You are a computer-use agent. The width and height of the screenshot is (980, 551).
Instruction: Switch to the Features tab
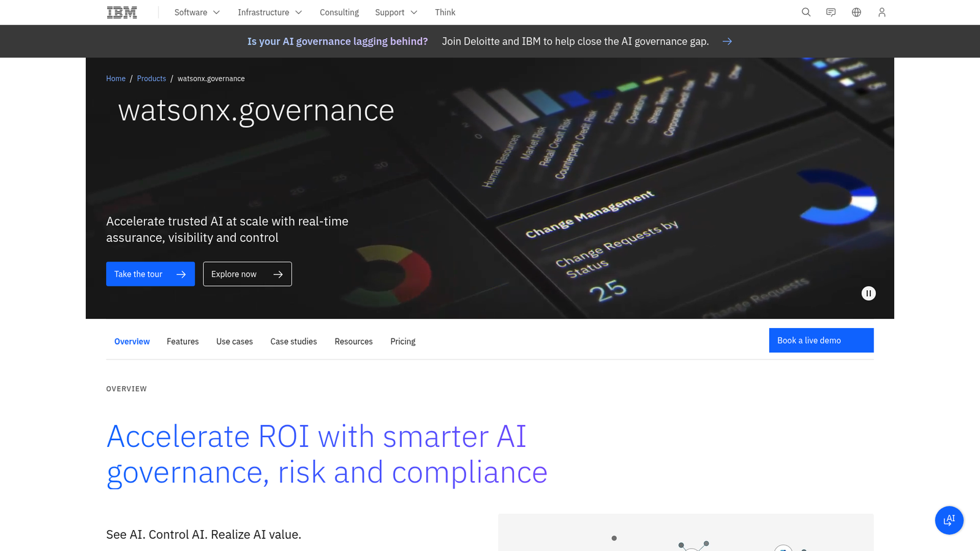pyautogui.click(x=183, y=342)
